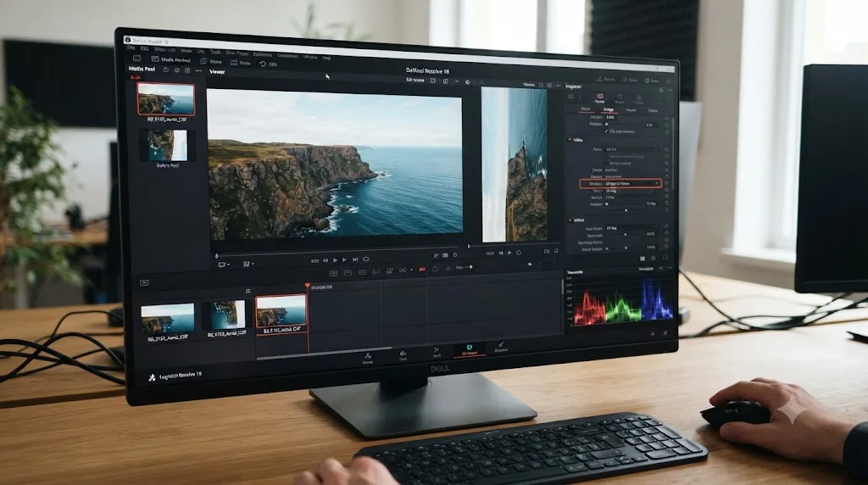Screen dimensions: 868x485
Task: Open first dropdown icon below the main viewer's left
Action: [224, 265]
